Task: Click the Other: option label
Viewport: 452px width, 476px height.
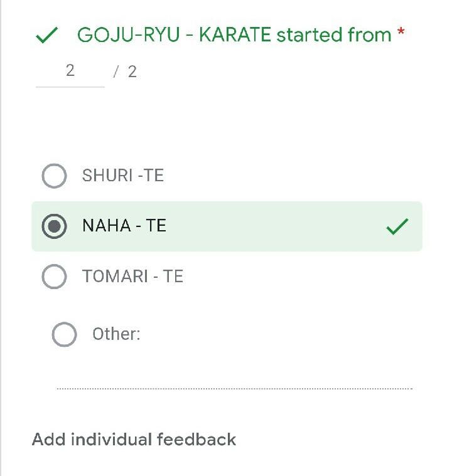Action: pyautogui.click(x=116, y=334)
